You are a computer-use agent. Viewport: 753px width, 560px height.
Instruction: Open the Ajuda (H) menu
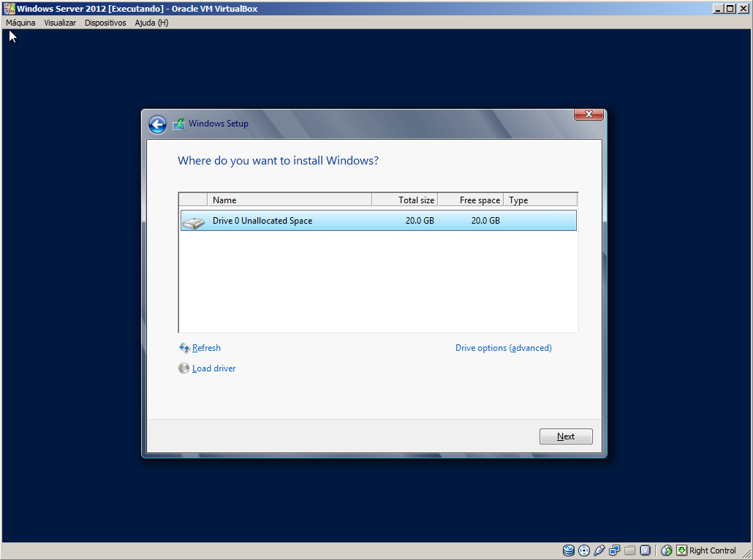point(151,23)
